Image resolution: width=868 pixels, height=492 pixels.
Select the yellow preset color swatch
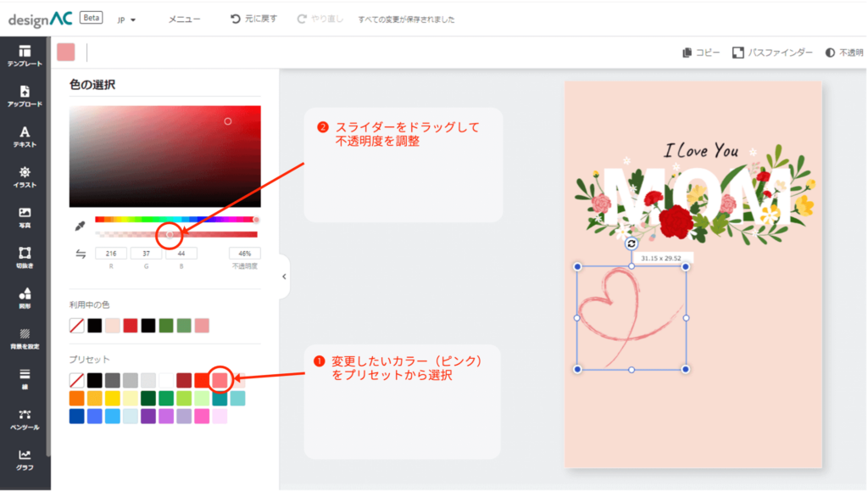pos(113,399)
